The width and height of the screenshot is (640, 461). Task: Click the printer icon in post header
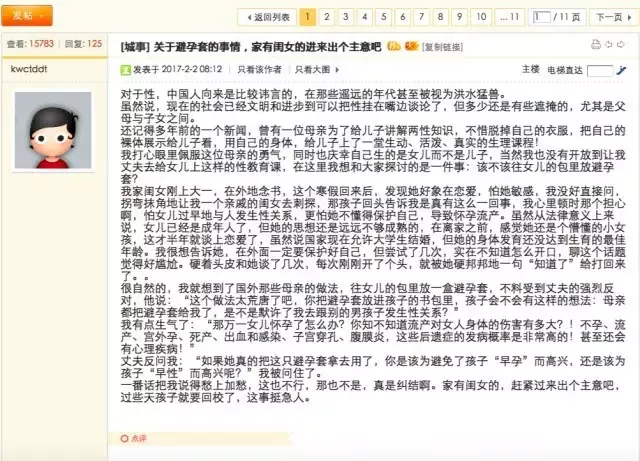pyautogui.click(x=597, y=45)
